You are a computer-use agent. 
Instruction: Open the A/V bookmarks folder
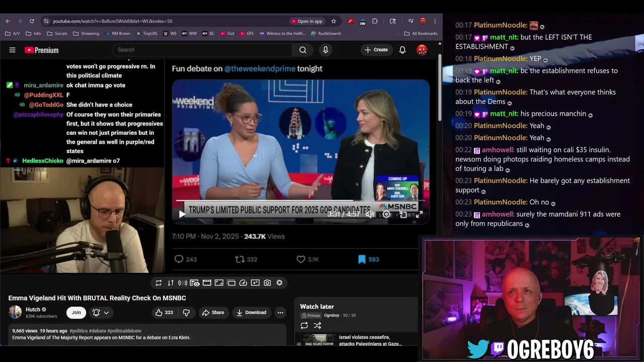coord(12,34)
